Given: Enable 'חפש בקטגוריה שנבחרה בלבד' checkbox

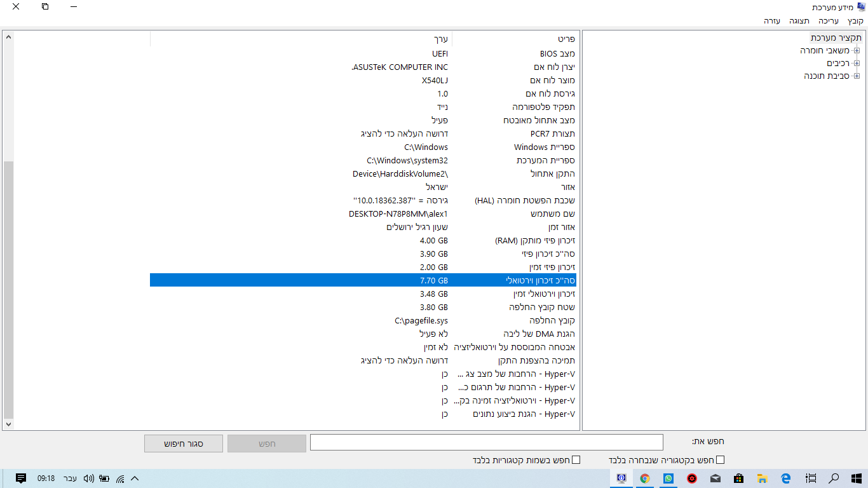Looking at the screenshot, I should pos(720,460).
